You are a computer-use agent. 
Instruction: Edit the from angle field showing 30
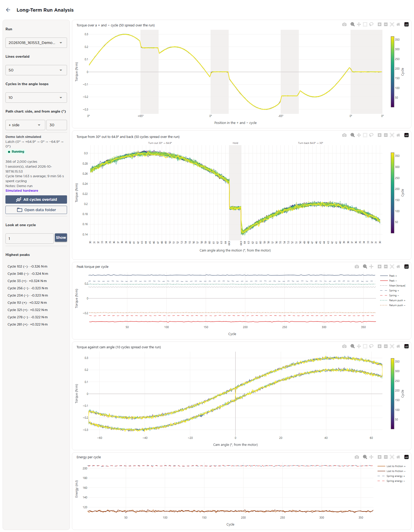pos(57,125)
